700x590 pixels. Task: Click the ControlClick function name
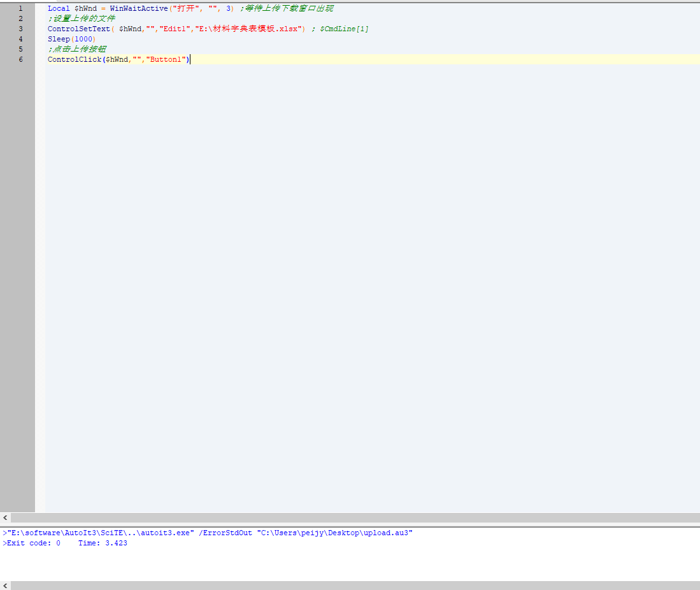[75, 60]
